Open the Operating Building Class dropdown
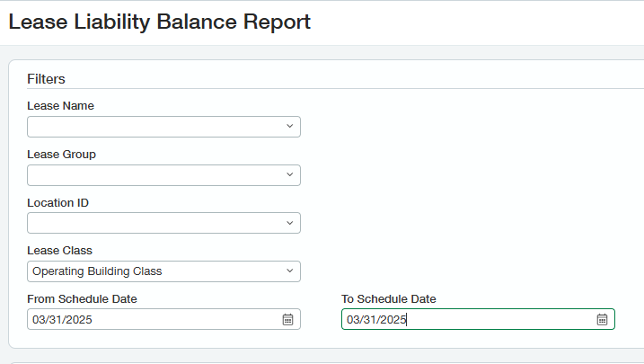This screenshot has width=644, height=364. [163, 271]
